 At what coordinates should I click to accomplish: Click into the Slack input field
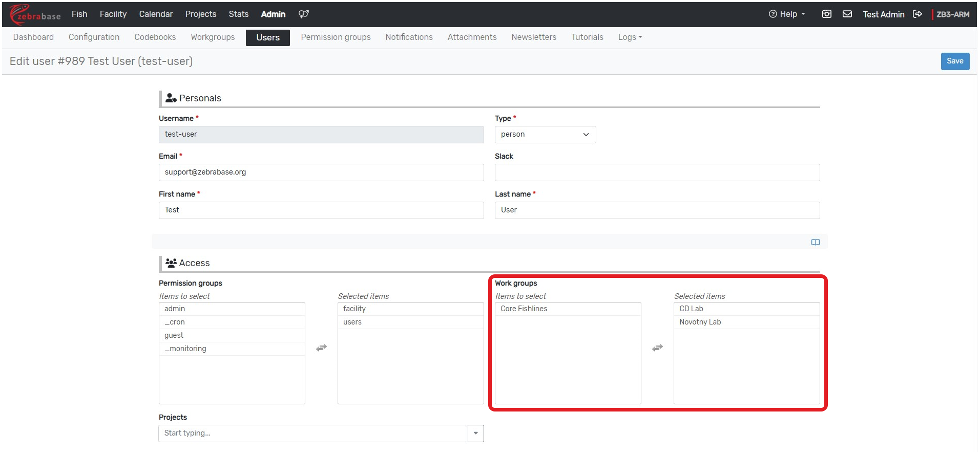tap(657, 172)
